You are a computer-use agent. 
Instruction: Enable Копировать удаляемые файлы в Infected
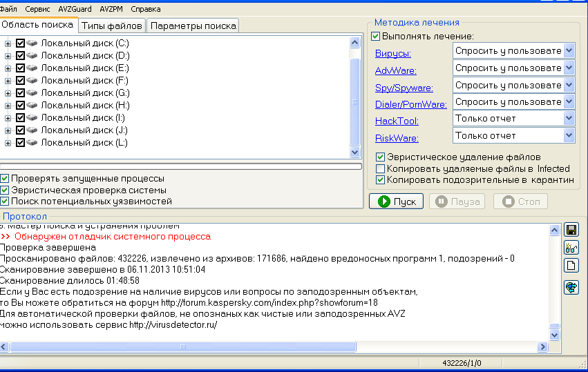click(x=380, y=168)
